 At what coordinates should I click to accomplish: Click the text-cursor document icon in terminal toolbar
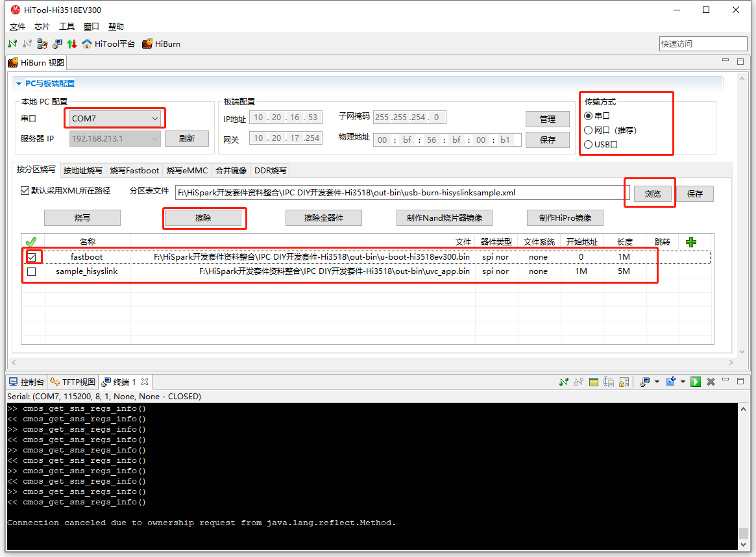click(x=609, y=382)
